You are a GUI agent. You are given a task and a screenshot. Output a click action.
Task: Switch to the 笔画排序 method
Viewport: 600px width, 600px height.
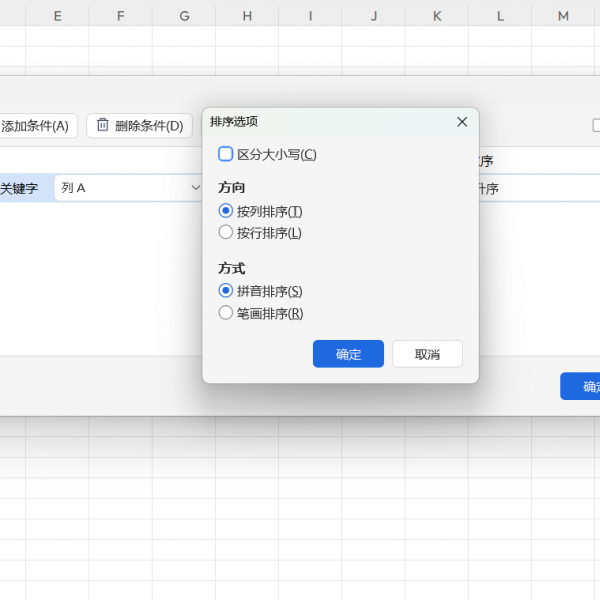click(x=225, y=313)
